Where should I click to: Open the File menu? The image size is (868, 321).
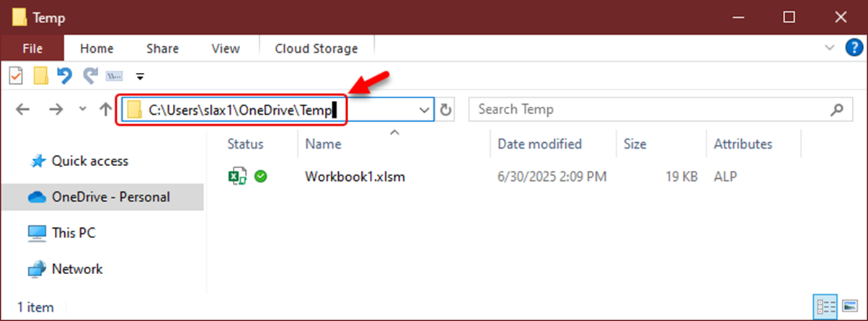[x=32, y=48]
